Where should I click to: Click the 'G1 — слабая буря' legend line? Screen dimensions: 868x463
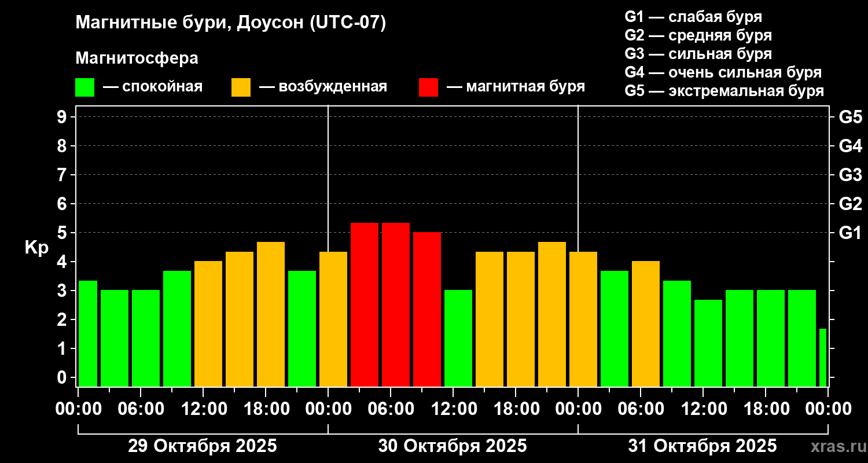(693, 17)
